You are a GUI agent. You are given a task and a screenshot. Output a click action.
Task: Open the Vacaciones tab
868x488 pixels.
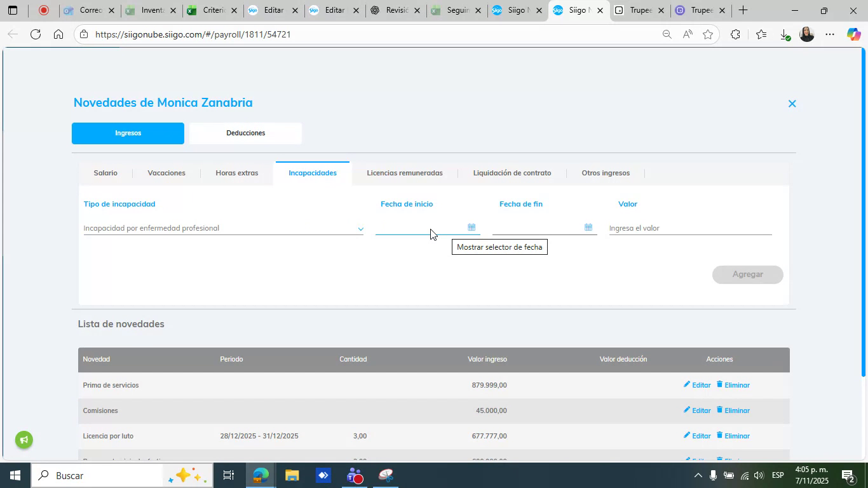coord(166,173)
